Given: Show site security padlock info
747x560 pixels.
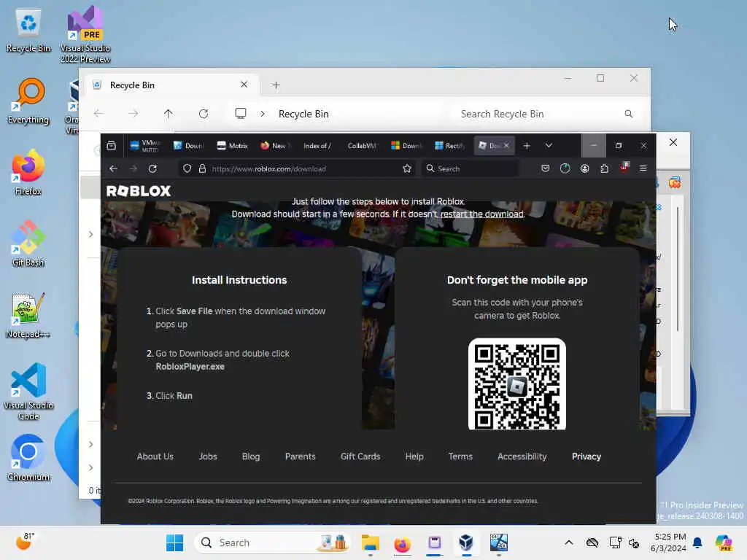Looking at the screenshot, I should [202, 168].
